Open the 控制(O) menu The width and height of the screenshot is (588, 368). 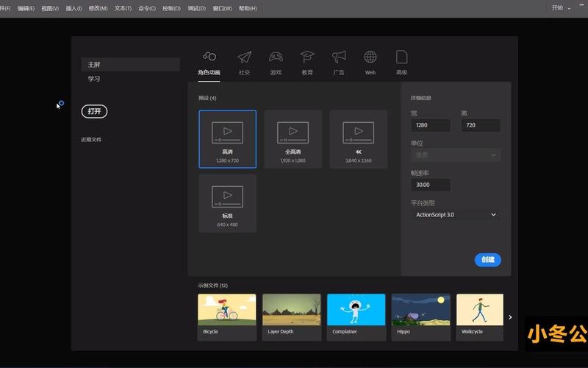point(171,8)
